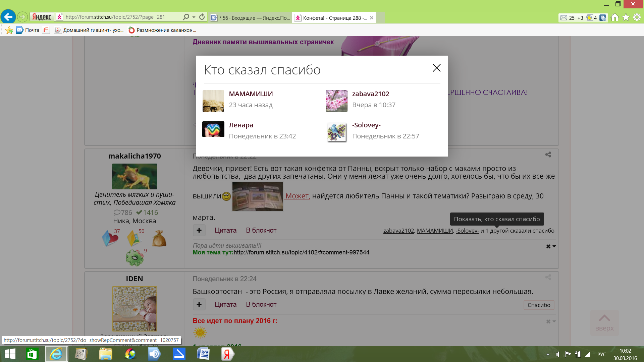Viewport: 644px width, 362px height.
Task: Open zabava2102's cherry blossom avatar
Action: pyautogui.click(x=336, y=101)
